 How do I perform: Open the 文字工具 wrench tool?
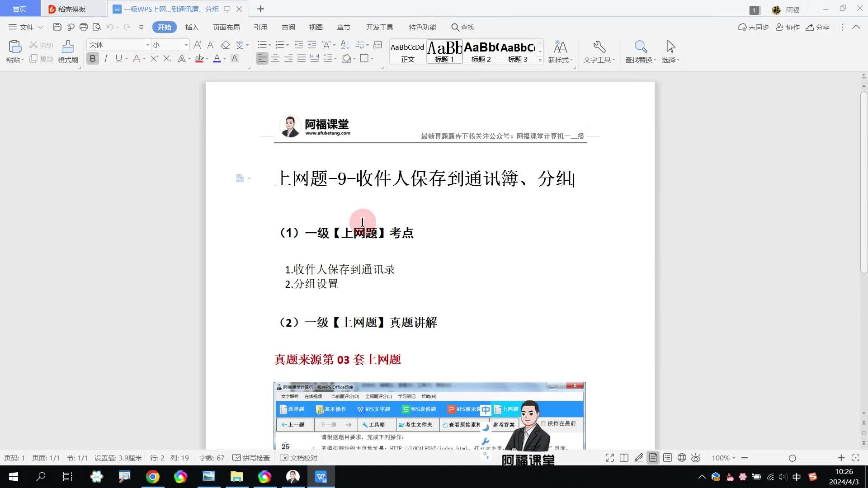click(599, 47)
